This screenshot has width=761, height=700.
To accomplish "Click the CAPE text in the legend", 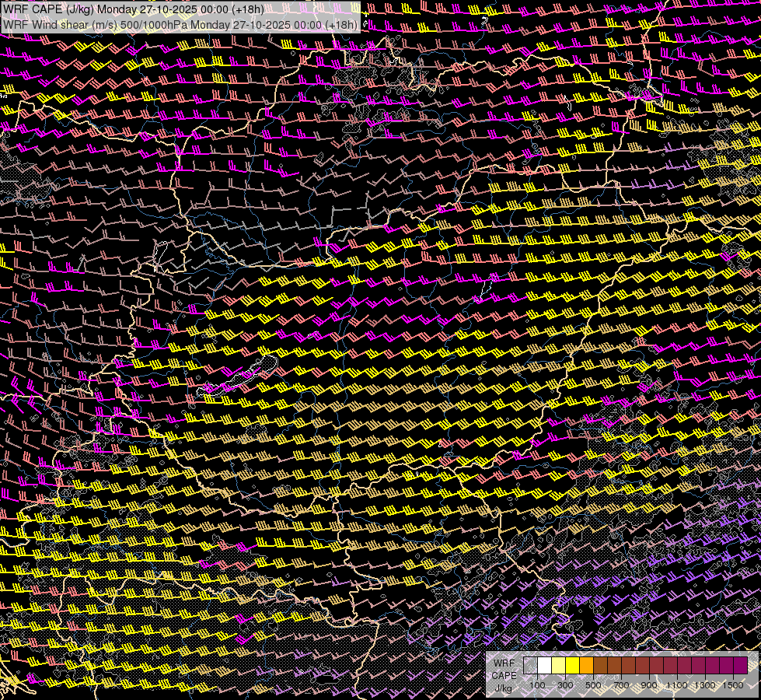I will tap(504, 676).
